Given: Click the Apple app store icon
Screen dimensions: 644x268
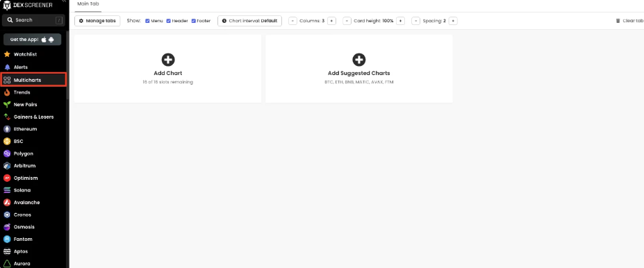Looking at the screenshot, I should pyautogui.click(x=44, y=40).
